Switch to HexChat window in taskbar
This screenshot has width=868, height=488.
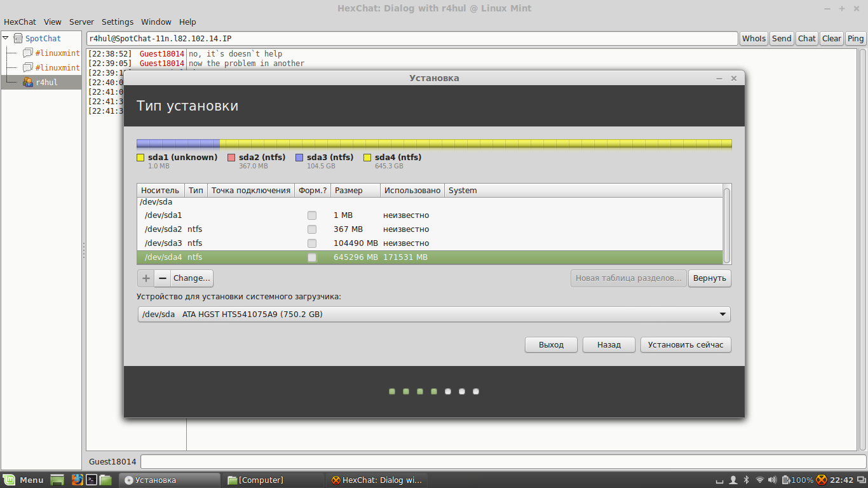point(377,480)
